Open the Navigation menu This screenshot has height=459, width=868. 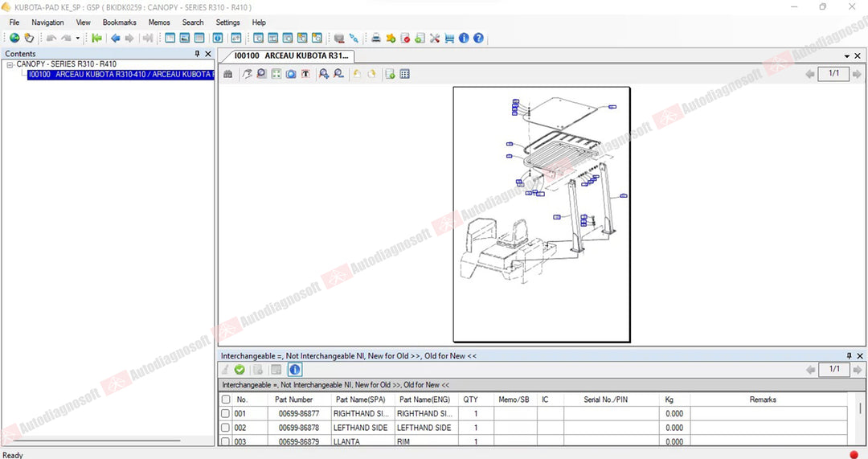(47, 23)
